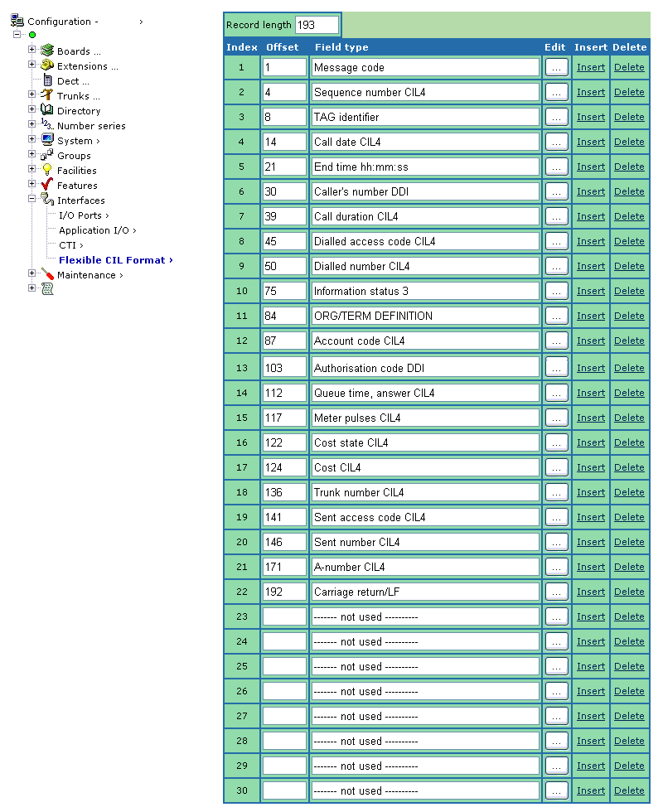Open the CTI tree item
The height and width of the screenshot is (812, 663).
click(x=70, y=245)
